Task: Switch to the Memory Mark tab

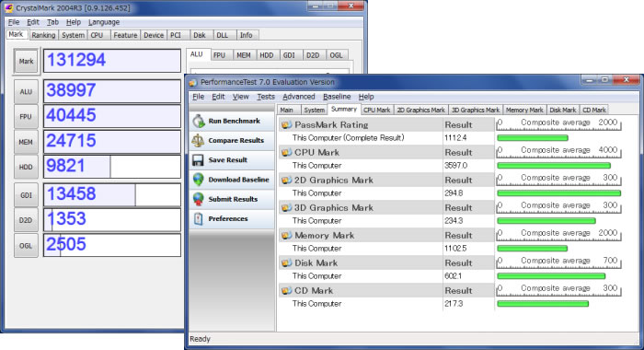Action: point(524,111)
